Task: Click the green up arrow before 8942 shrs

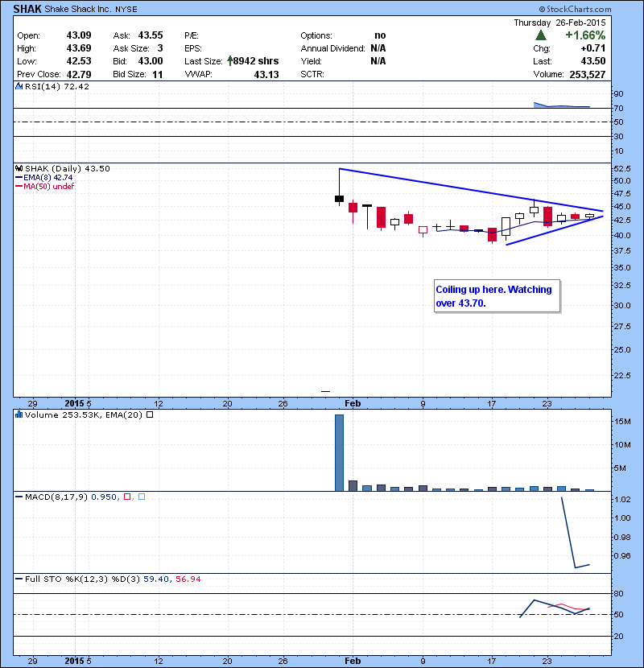Action: pyautogui.click(x=229, y=61)
